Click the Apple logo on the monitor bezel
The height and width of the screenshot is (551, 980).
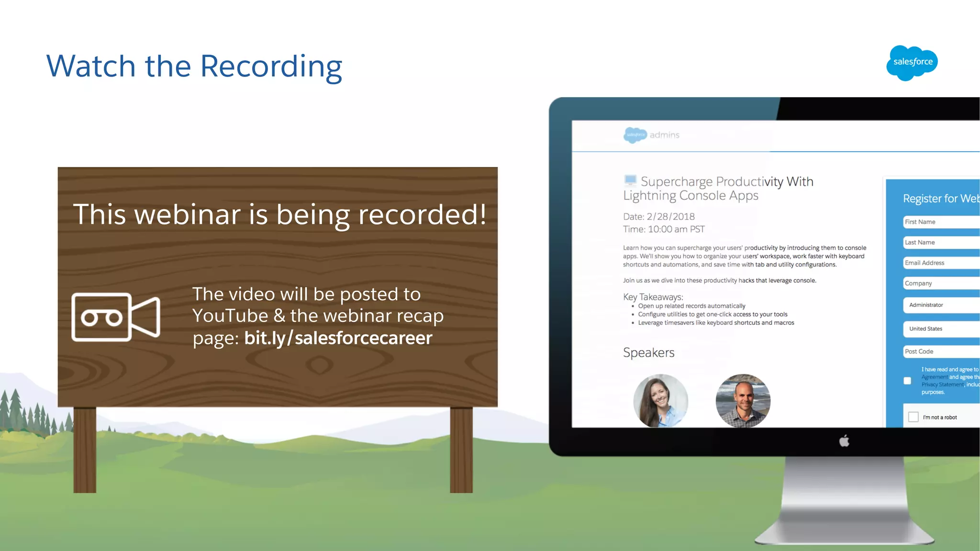tap(844, 441)
